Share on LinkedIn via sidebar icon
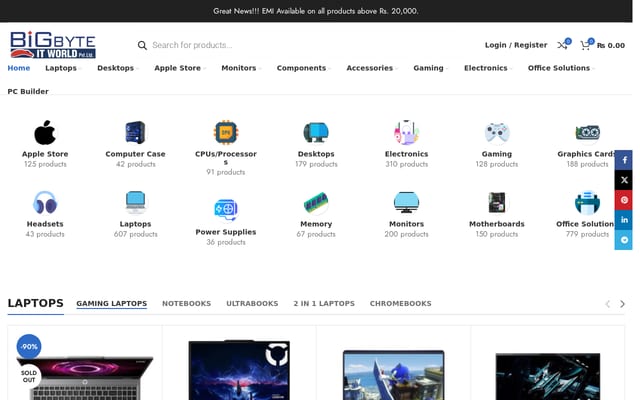 [624, 220]
